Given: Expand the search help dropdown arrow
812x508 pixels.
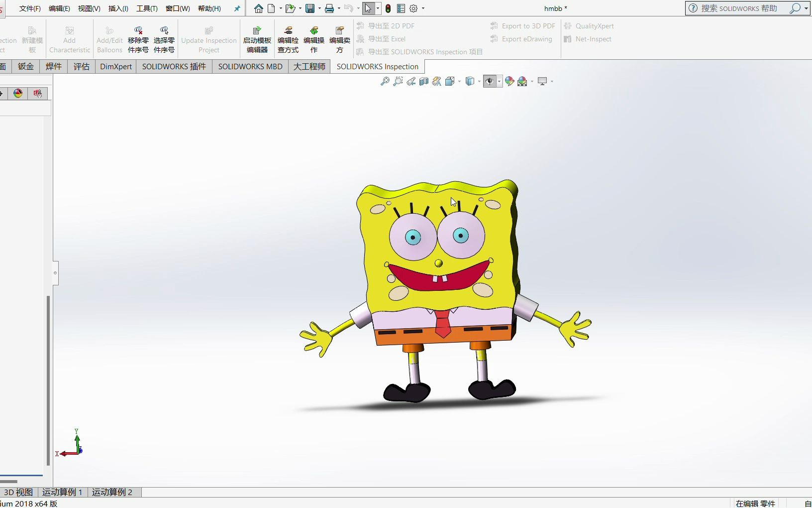Looking at the screenshot, I should (x=806, y=8).
